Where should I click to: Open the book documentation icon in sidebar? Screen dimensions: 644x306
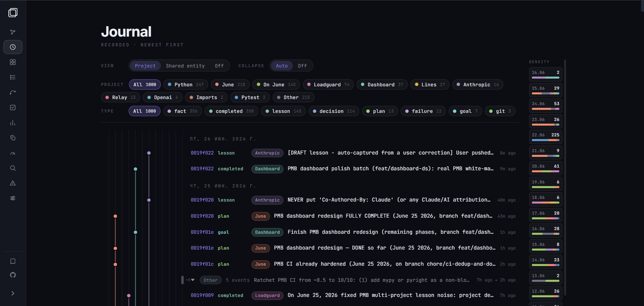pos(13,261)
